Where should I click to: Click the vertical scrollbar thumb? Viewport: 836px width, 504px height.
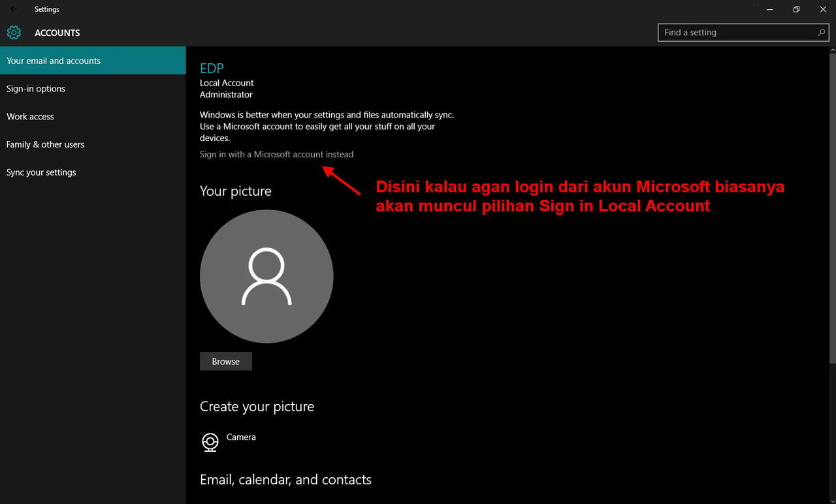point(832,210)
